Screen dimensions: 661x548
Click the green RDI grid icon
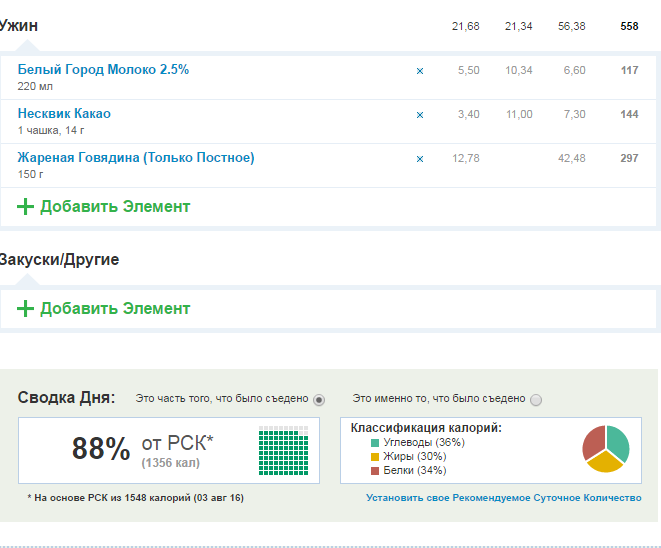point(284,451)
